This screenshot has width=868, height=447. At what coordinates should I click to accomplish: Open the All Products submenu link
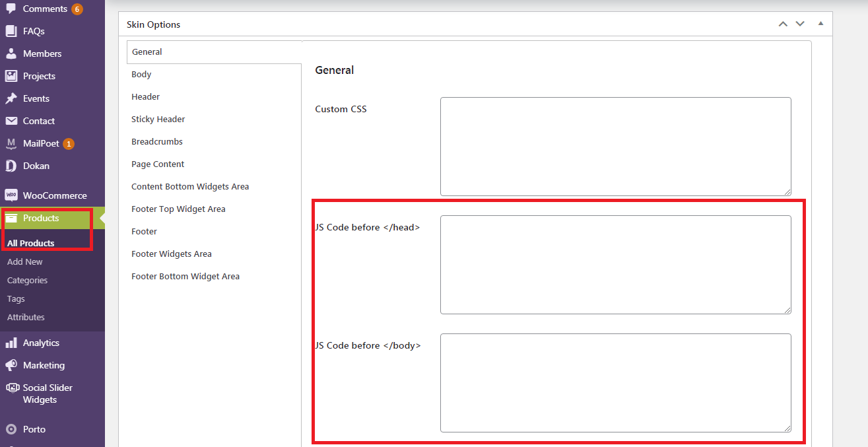point(31,243)
